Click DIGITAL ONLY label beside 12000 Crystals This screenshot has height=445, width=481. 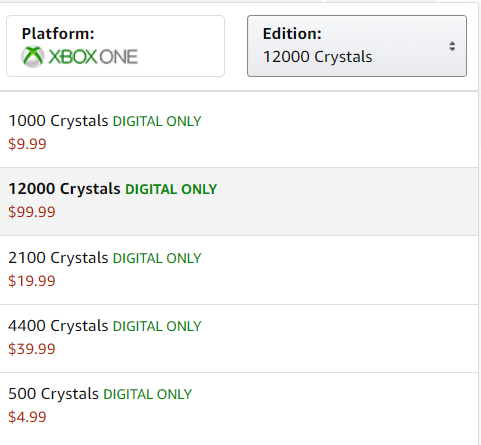[x=171, y=189]
